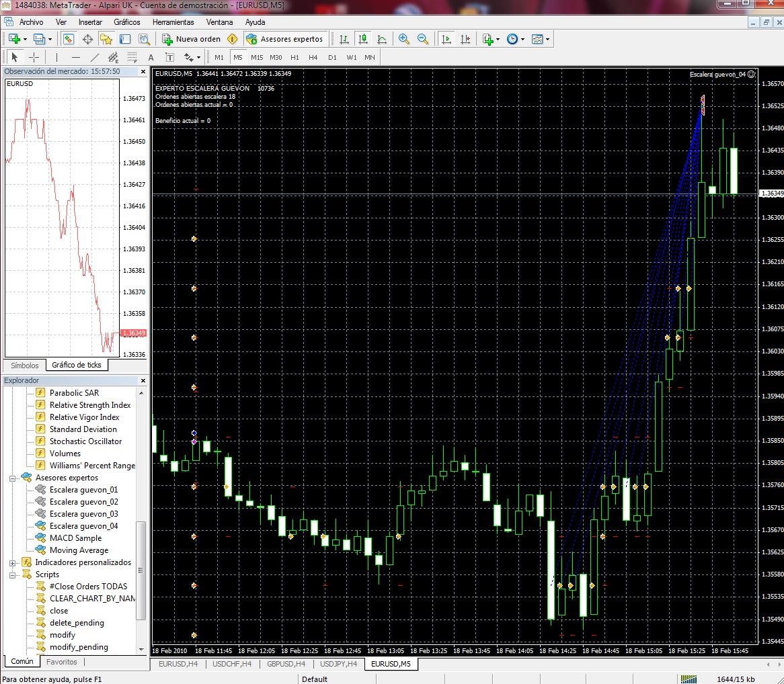
Task: Expand the Indicadores personalizados tree node
Action: coord(13,562)
